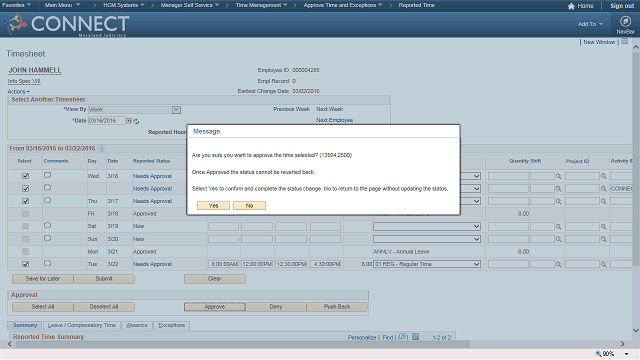The image size is (640, 360).
Task: Toggle the Fri 3/18 Select checkbox
Action: pyautogui.click(x=25, y=214)
